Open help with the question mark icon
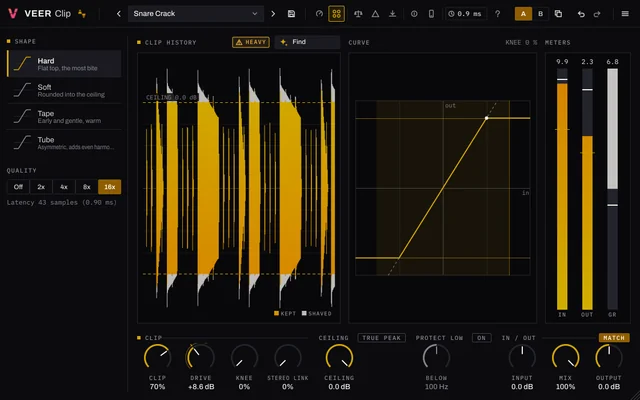The width and height of the screenshot is (640, 400). pyautogui.click(x=497, y=14)
